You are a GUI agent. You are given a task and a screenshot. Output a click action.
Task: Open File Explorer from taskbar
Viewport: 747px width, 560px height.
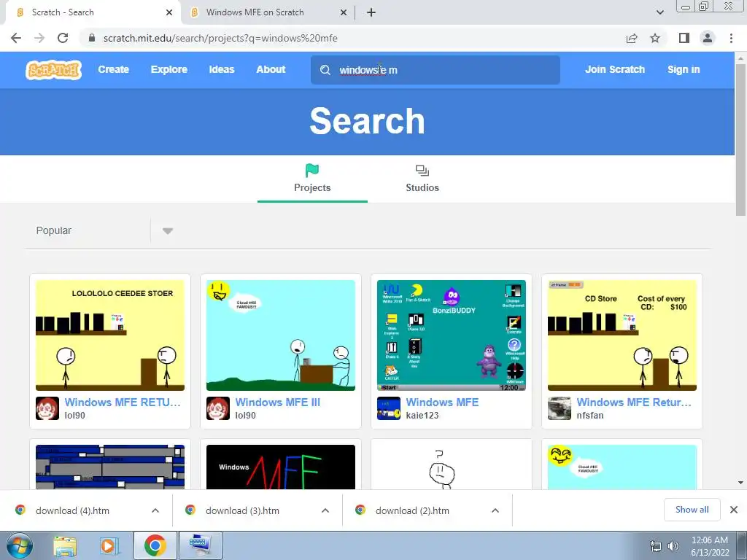(65, 546)
